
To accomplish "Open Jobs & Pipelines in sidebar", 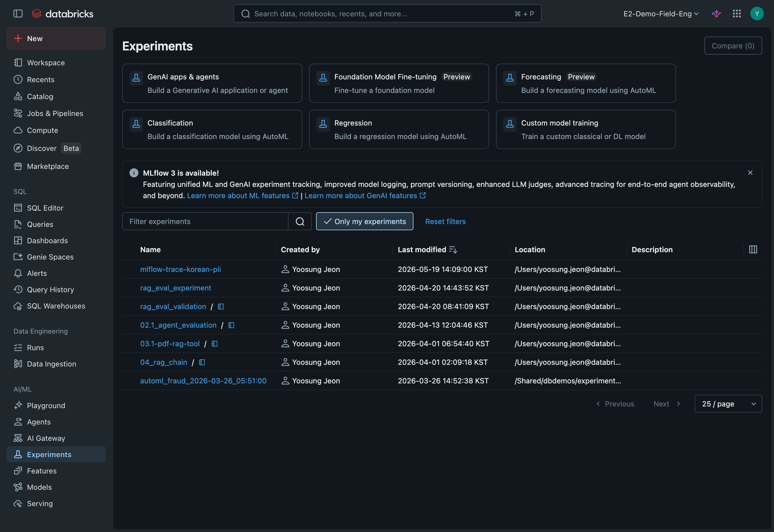I will pyautogui.click(x=56, y=113).
